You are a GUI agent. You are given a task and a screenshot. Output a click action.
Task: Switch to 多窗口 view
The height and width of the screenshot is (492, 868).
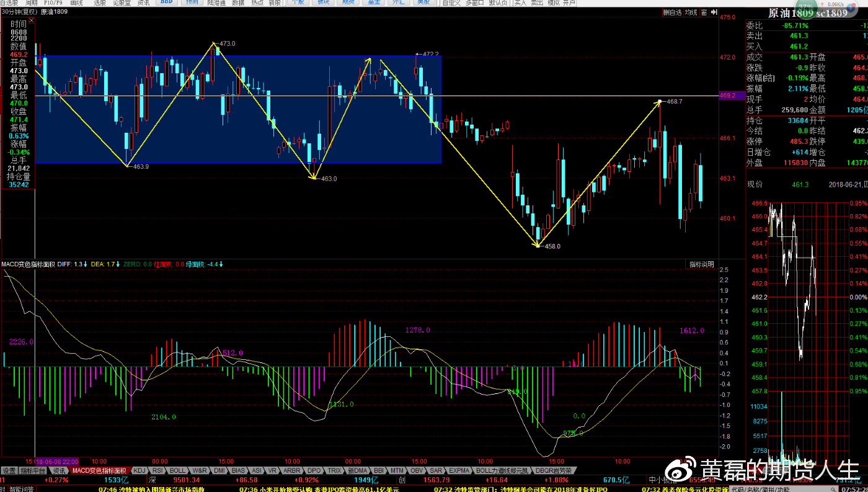coord(474,2)
